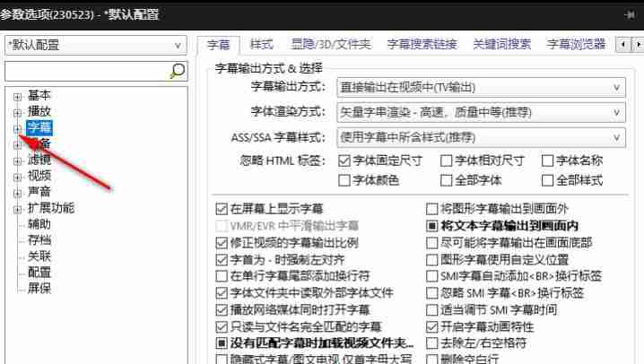Viewport: 644px width, 364px height.
Task: Toggle 将文本字幕输出到画面内 checkbox
Action: 431,226
